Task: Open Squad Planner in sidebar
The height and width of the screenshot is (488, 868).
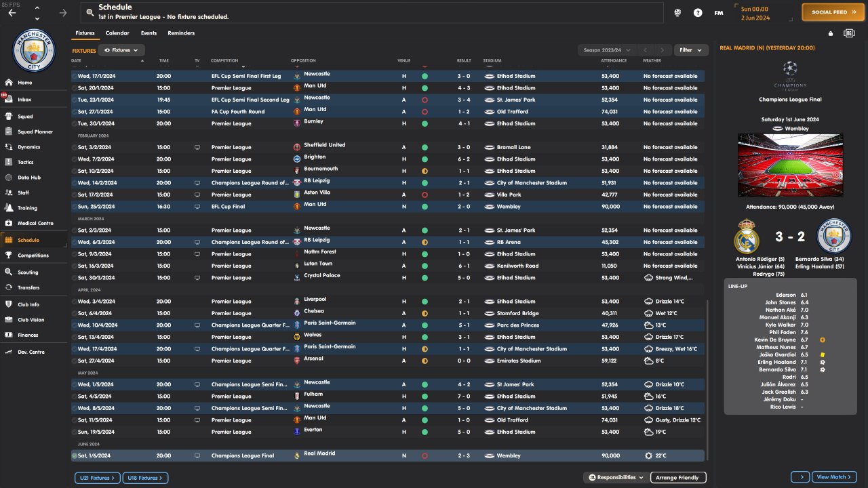Action: point(35,131)
